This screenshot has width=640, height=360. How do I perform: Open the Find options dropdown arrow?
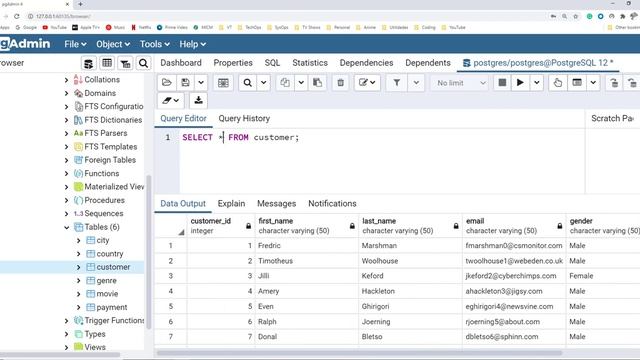tap(264, 83)
